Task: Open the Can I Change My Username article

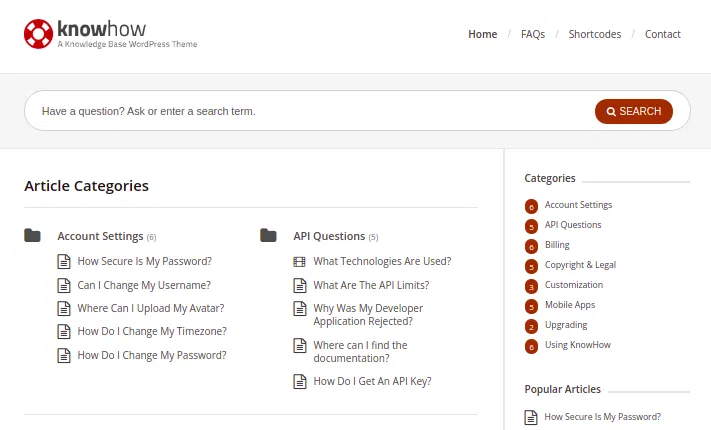Action: pyautogui.click(x=144, y=285)
